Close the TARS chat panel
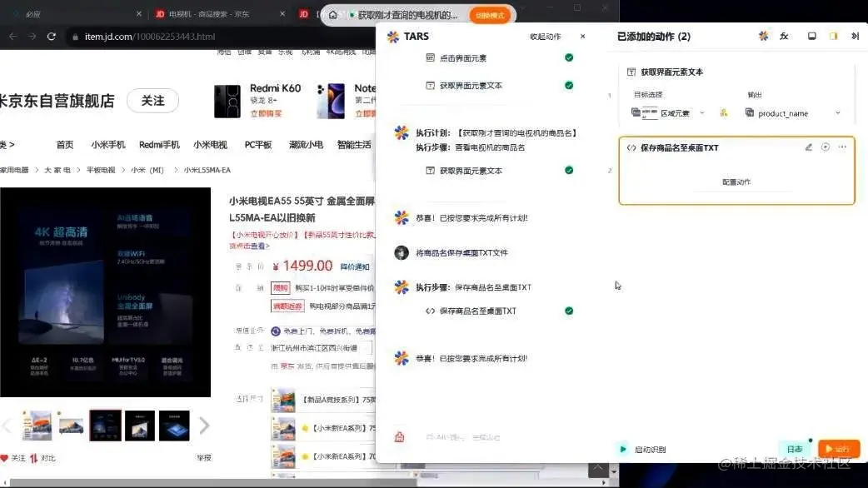Image resolution: width=868 pixels, height=488 pixels. point(582,37)
